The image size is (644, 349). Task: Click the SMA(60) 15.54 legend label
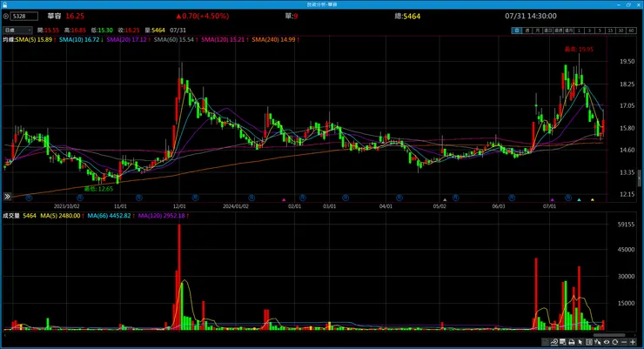(176, 40)
